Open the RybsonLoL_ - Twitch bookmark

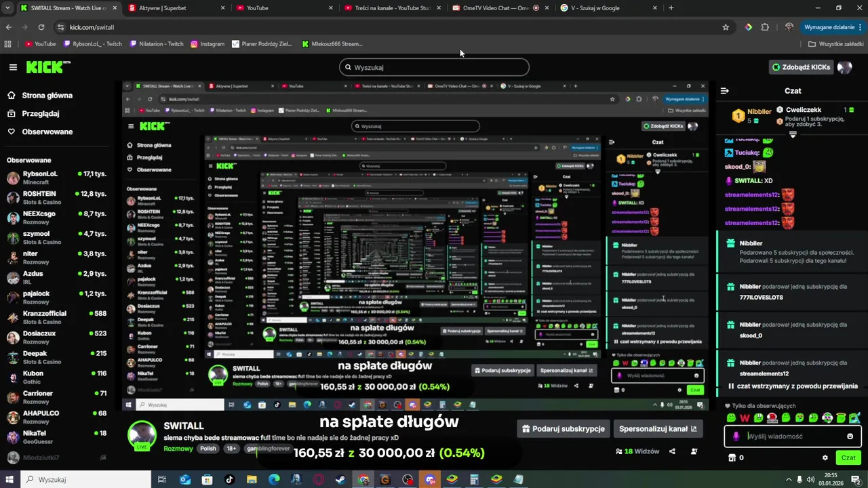coord(92,44)
